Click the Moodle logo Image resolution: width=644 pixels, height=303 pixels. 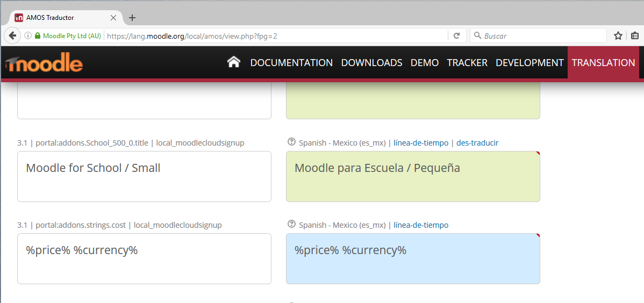point(44,63)
